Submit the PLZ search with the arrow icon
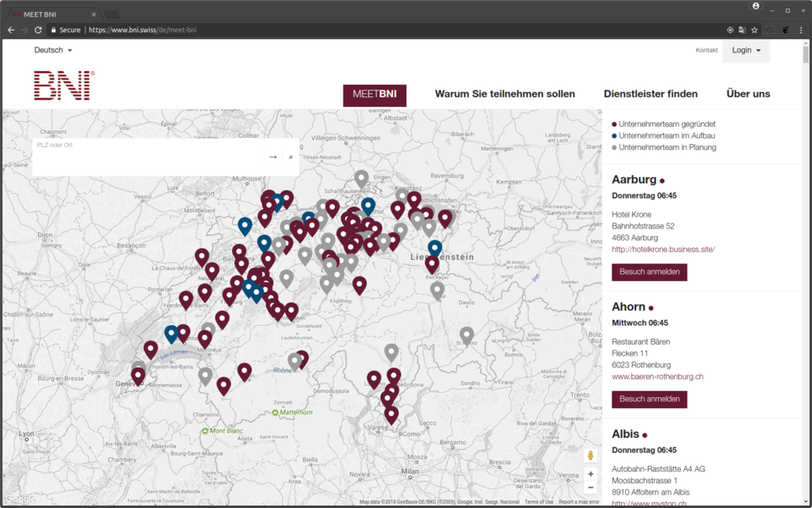Image resolution: width=812 pixels, height=508 pixels. pos(273,157)
